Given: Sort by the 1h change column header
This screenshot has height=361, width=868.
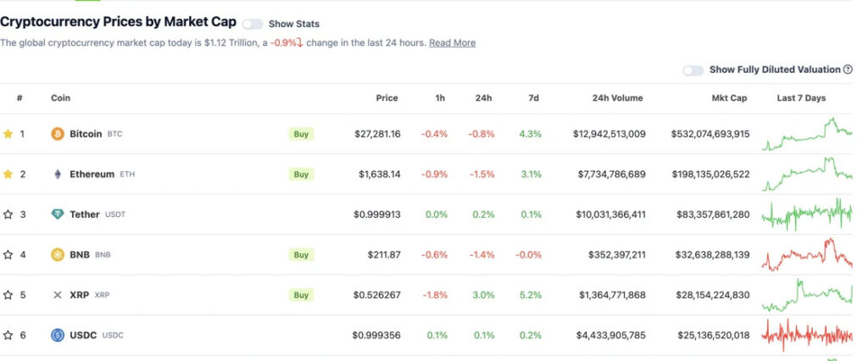Looking at the screenshot, I should (440, 98).
